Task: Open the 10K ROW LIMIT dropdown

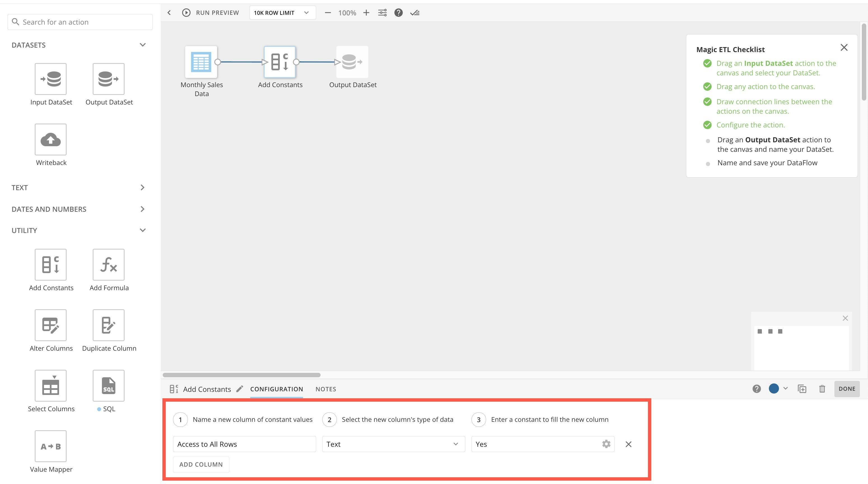Action: (x=282, y=13)
